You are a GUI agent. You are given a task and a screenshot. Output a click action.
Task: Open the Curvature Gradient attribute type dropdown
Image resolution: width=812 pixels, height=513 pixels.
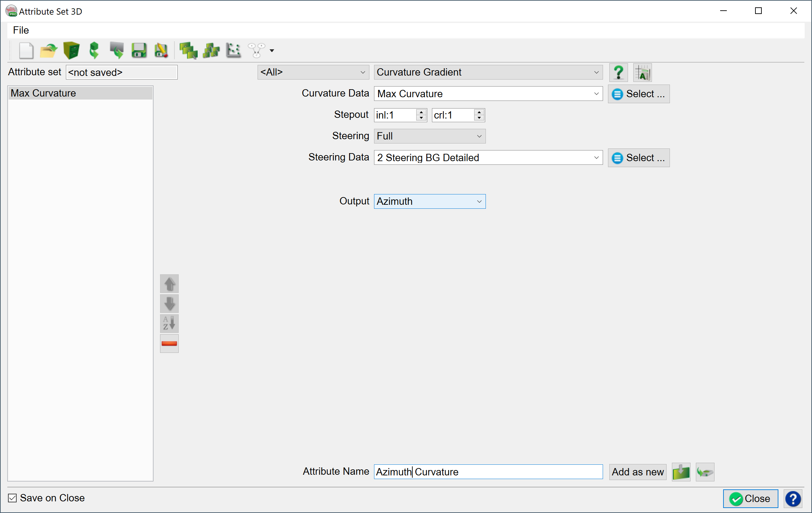(488, 72)
